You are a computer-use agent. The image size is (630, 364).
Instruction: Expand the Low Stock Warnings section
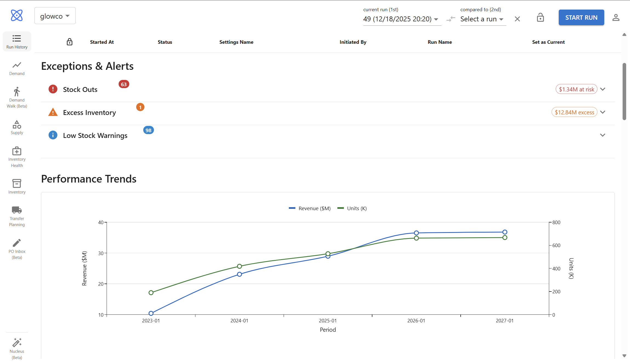click(603, 135)
